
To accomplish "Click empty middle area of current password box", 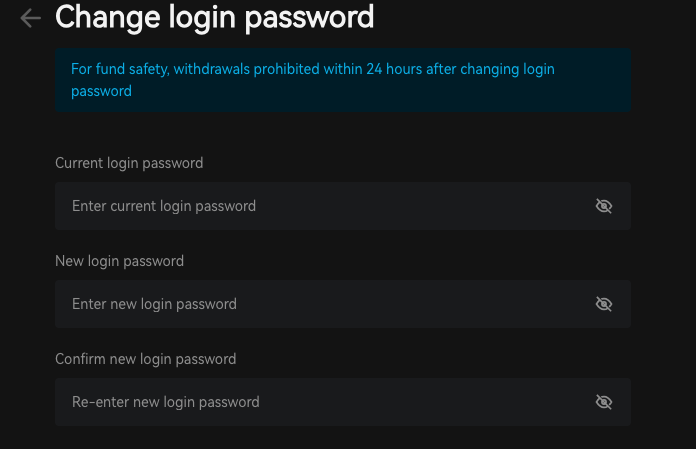I will (x=422, y=206).
